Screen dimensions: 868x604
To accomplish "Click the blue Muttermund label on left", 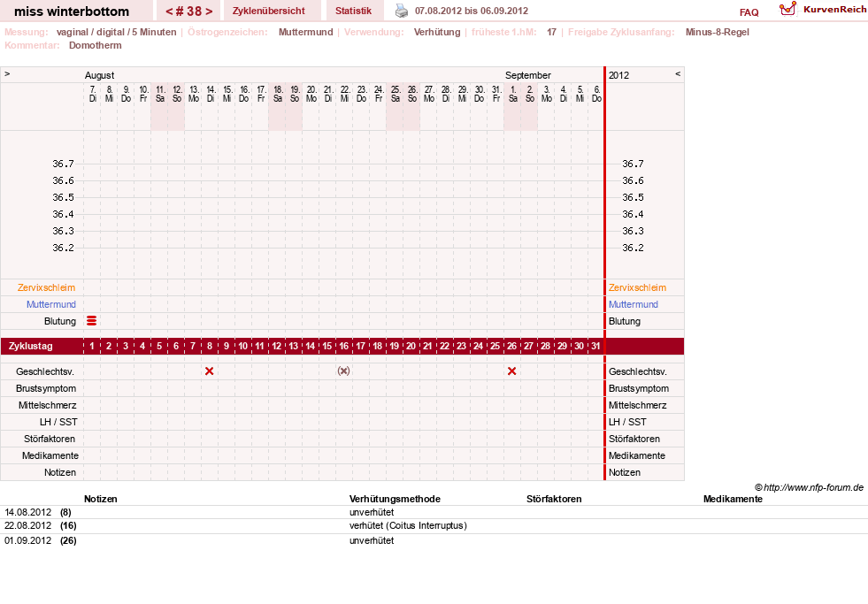I will point(51,304).
